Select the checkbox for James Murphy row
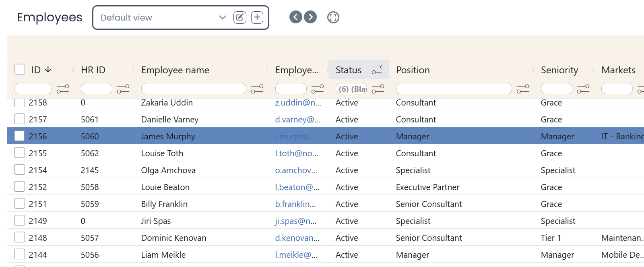 click(x=20, y=136)
